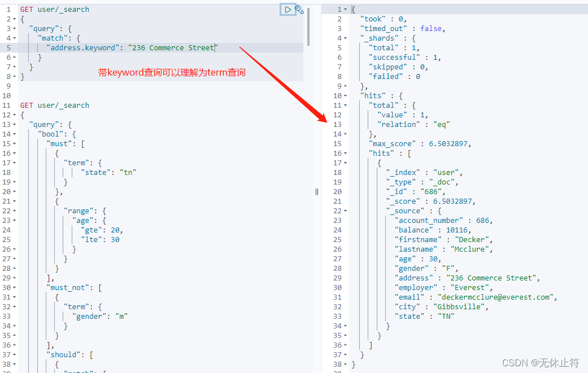Fold the inner "hits" array on line 16
Image resolution: width=588 pixels, height=373 pixels.
(x=345, y=153)
